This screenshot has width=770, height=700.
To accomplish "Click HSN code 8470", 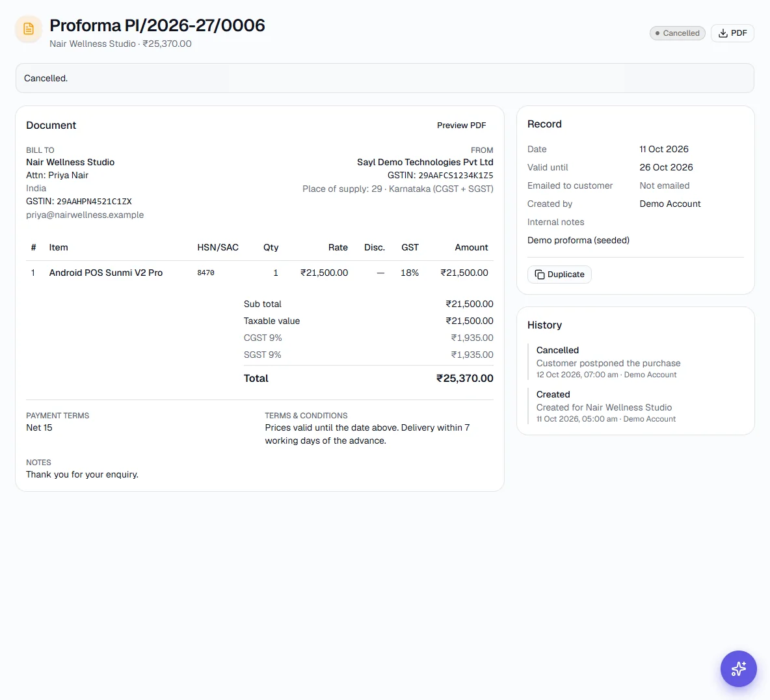I will tap(206, 273).
